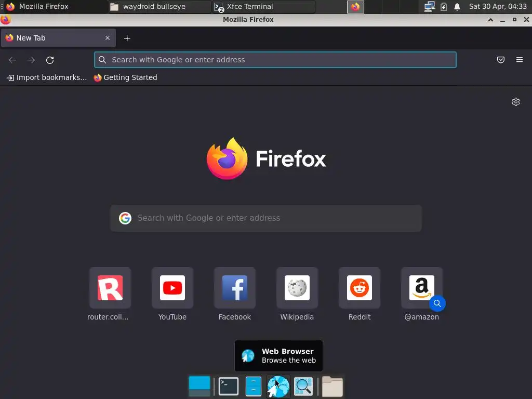Open window menu from Firefox titlebar icon
The width and height of the screenshot is (532, 399).
5,20
